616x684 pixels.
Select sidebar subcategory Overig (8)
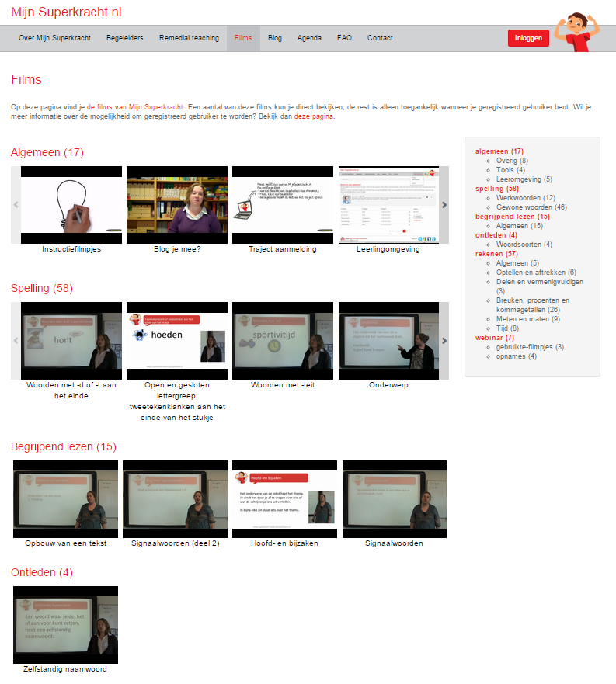point(512,161)
